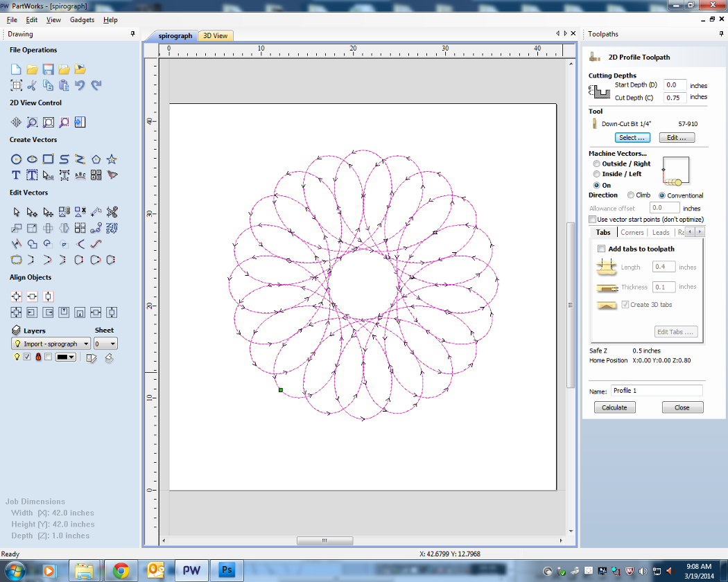Choose the Climb direction option
Screen dimensions: 728x582
point(630,195)
